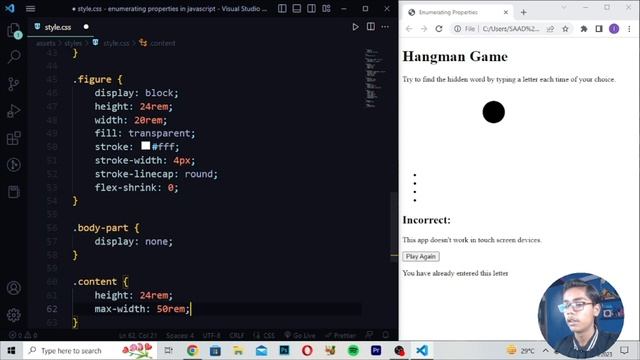The image size is (640, 360).
Task: Open the Extensions view
Action: 14,138
